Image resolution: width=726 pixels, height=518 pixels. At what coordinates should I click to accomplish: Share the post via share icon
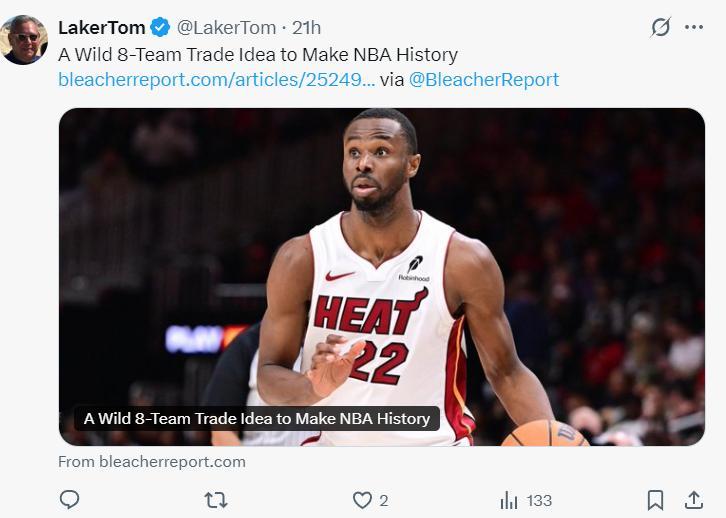point(693,500)
